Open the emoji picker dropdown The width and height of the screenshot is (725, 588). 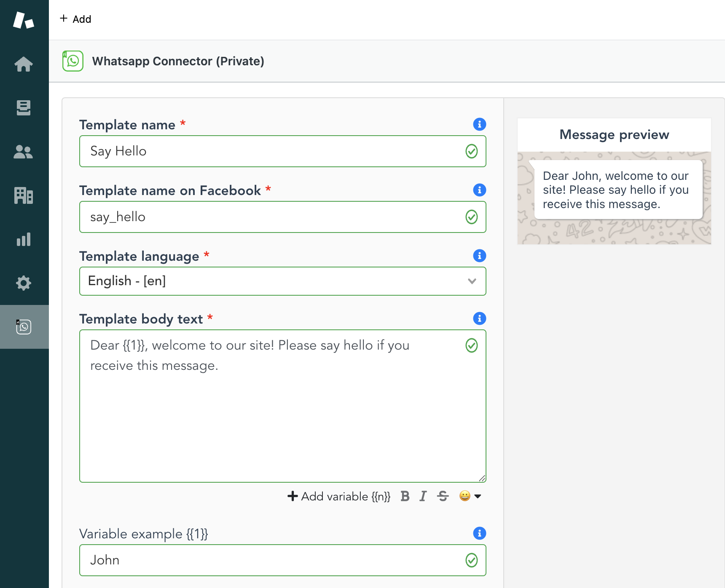point(470,496)
